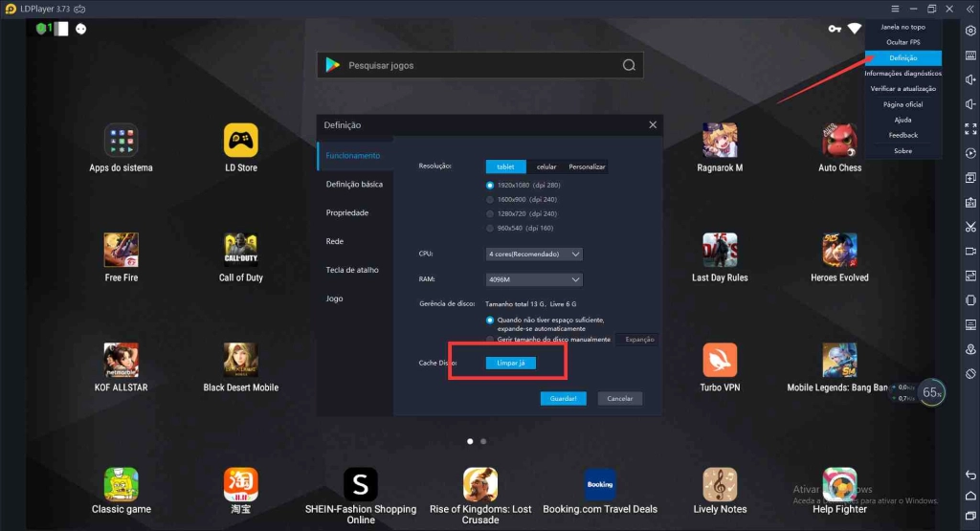Click the settings gear in right sidebar
The image size is (980, 531).
tap(969, 31)
